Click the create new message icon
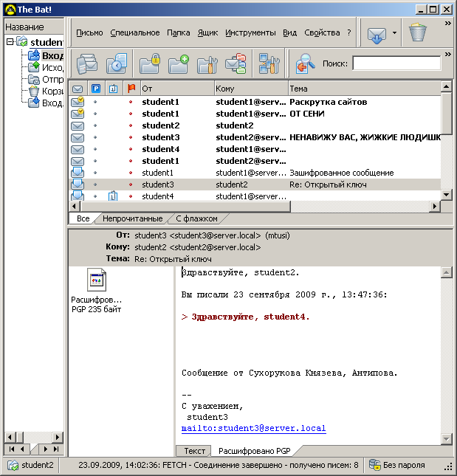The width and height of the screenshot is (457, 476). (87, 63)
